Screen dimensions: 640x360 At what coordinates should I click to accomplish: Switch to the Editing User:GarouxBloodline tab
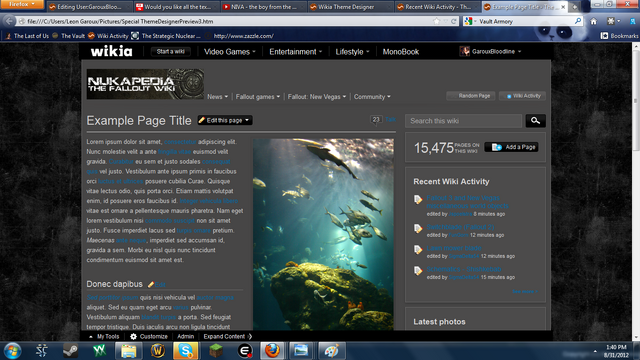[x=89, y=7]
